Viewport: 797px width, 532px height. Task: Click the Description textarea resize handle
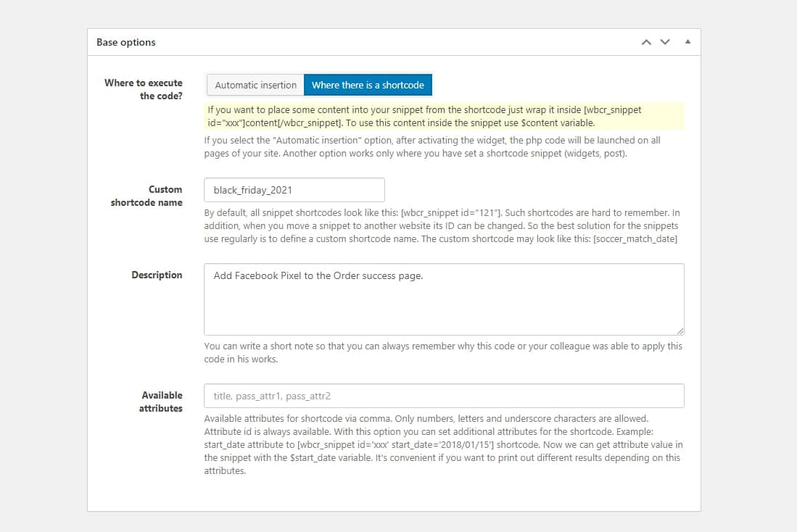(680, 331)
